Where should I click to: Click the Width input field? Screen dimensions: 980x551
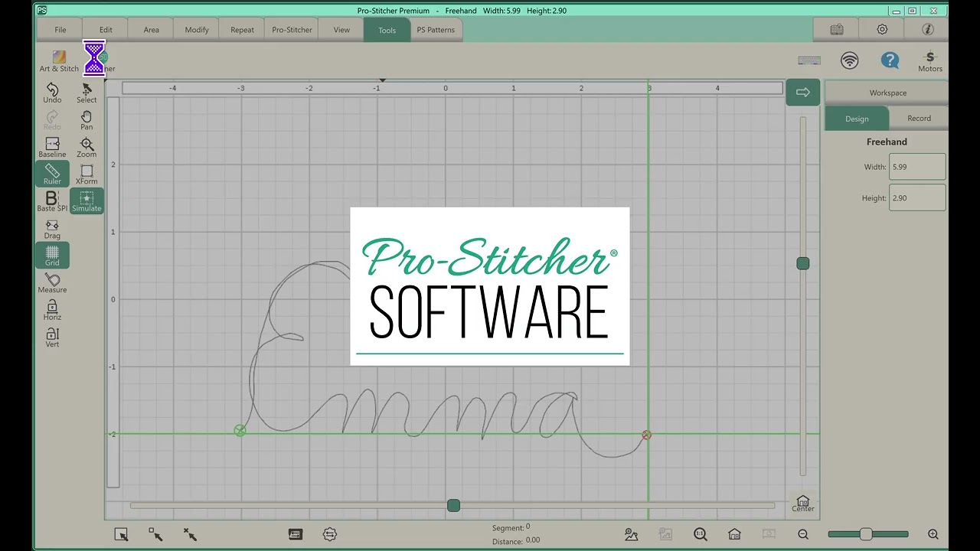tap(917, 167)
